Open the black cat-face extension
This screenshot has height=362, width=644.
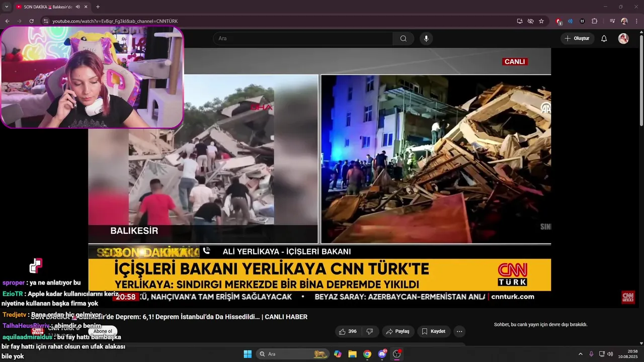[x=582, y=21]
